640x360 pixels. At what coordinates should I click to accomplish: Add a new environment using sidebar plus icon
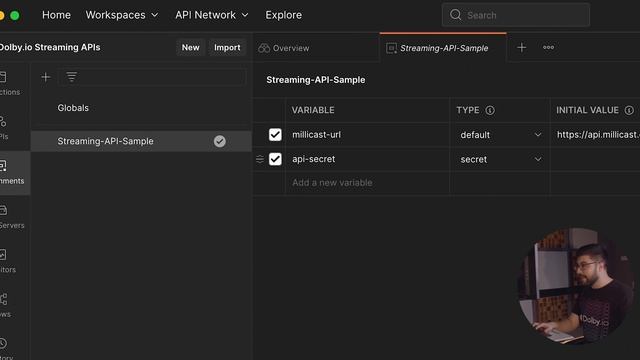click(x=46, y=77)
